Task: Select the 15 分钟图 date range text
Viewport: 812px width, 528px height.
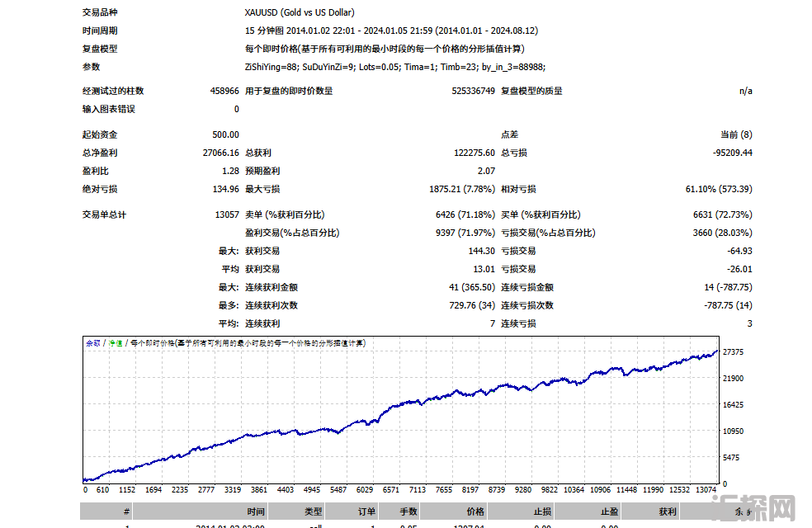Action: [391, 31]
